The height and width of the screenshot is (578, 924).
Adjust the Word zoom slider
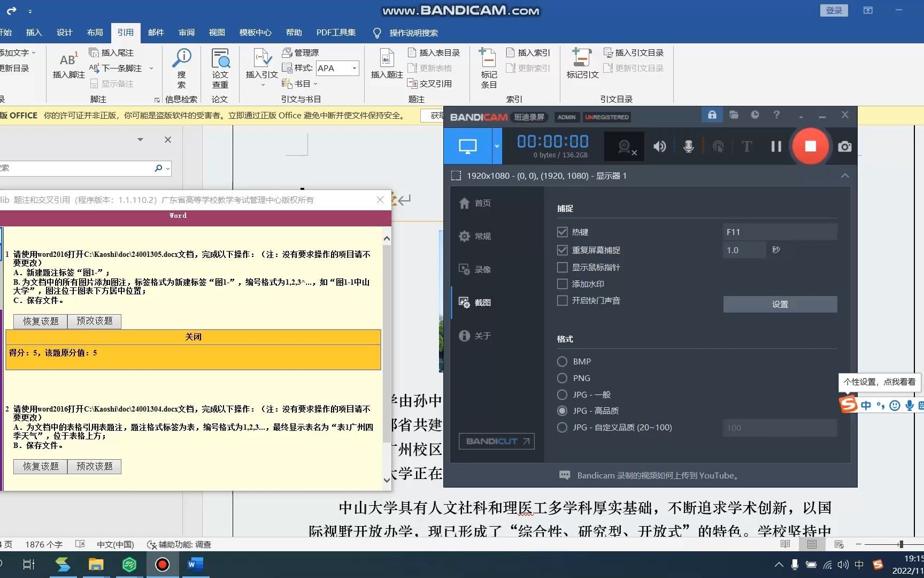click(x=900, y=544)
